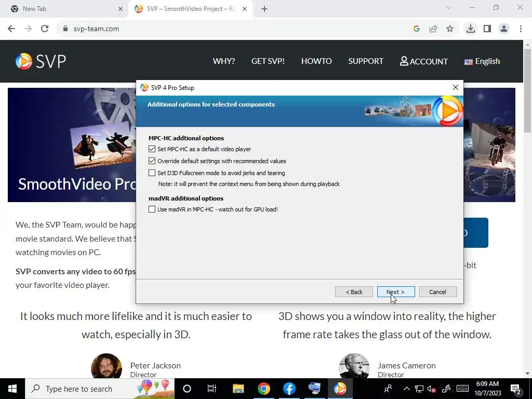
Task: Open the tab search chevron
Action: 448,7
